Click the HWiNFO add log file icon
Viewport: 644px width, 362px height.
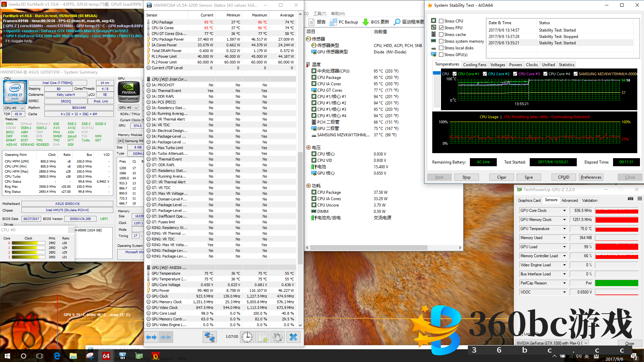(x=262, y=337)
